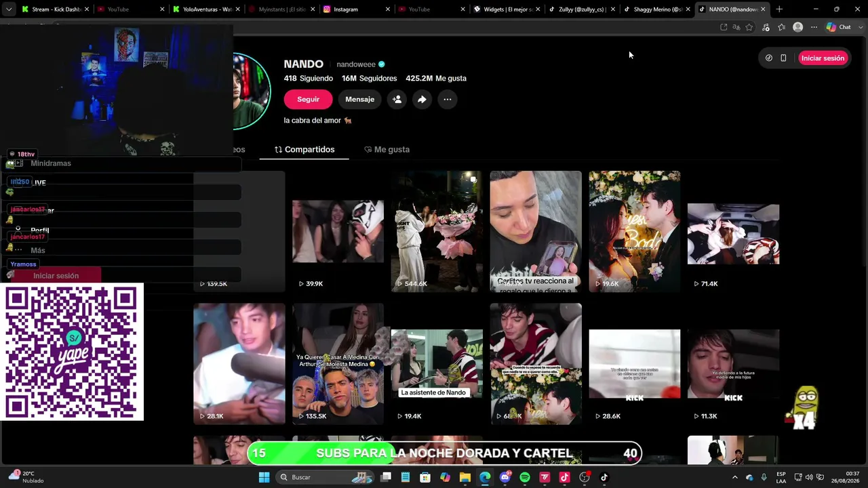Open the browser profile avatar

click(798, 27)
